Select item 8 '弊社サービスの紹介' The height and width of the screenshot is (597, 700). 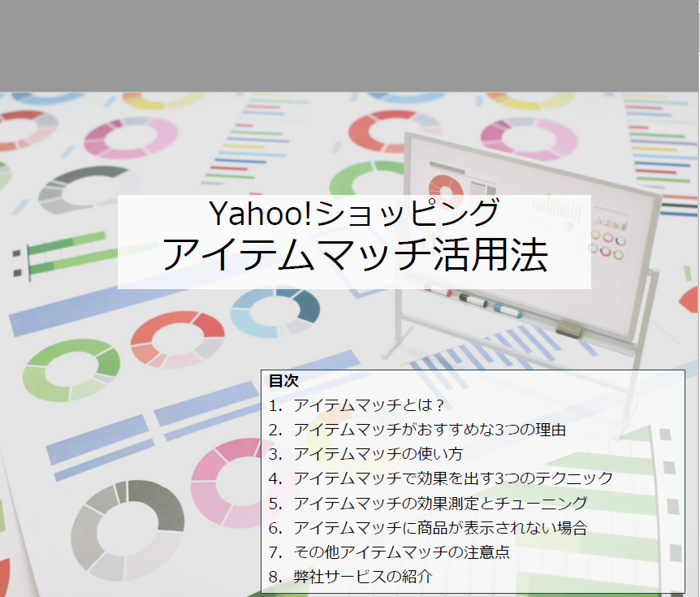pos(351,577)
